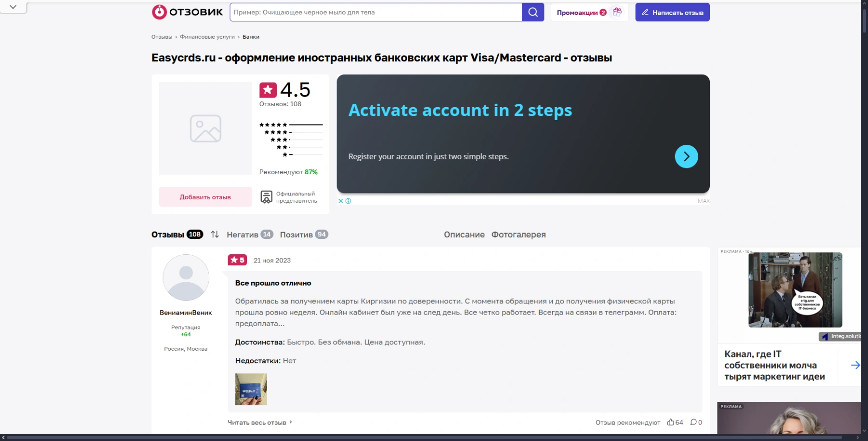Image resolution: width=868 pixels, height=441 pixels.
Task: Click the ad info icon
Action: coord(348,201)
